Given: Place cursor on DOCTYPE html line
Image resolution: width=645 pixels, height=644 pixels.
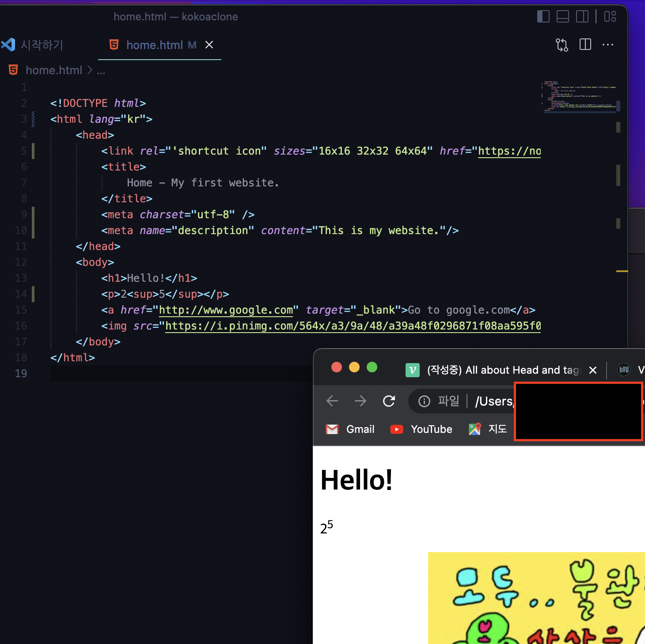Looking at the screenshot, I should [x=98, y=103].
